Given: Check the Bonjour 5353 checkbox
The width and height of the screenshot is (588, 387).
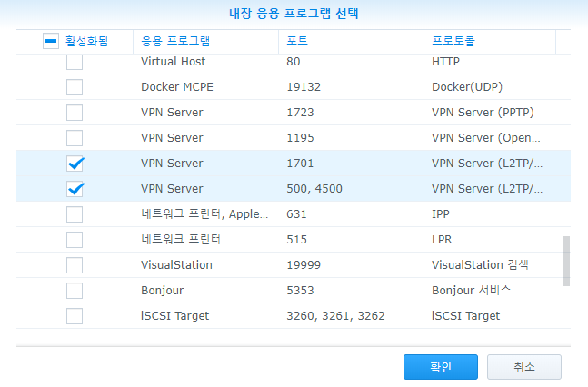Looking at the screenshot, I should point(75,291).
